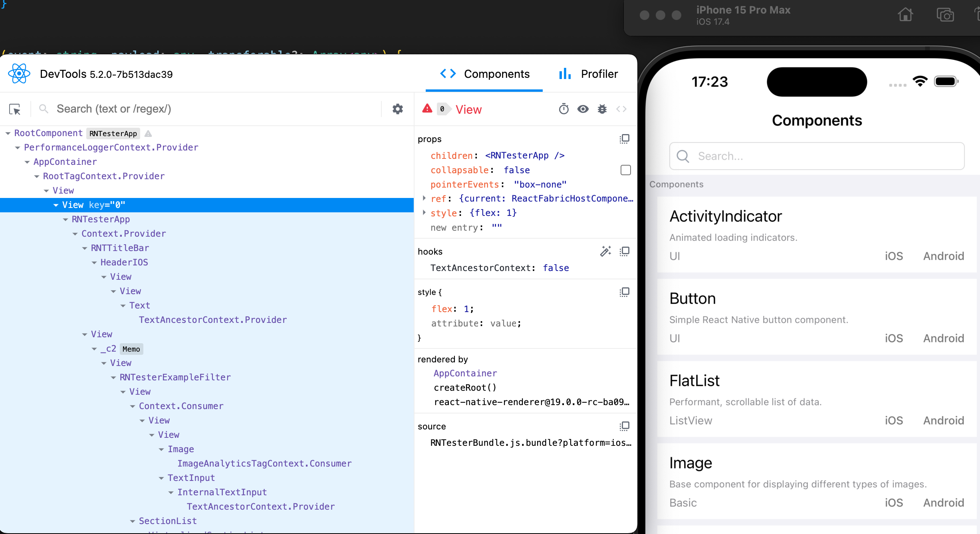The image size is (980, 534).
Task: Collapse the AppContainer node arrow
Action: point(27,162)
